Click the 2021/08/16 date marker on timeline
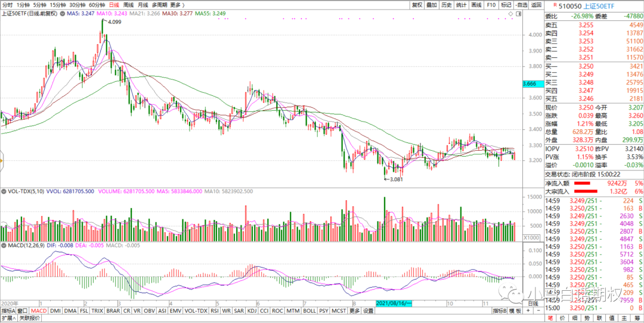644x323 pixels. [x=394, y=303]
